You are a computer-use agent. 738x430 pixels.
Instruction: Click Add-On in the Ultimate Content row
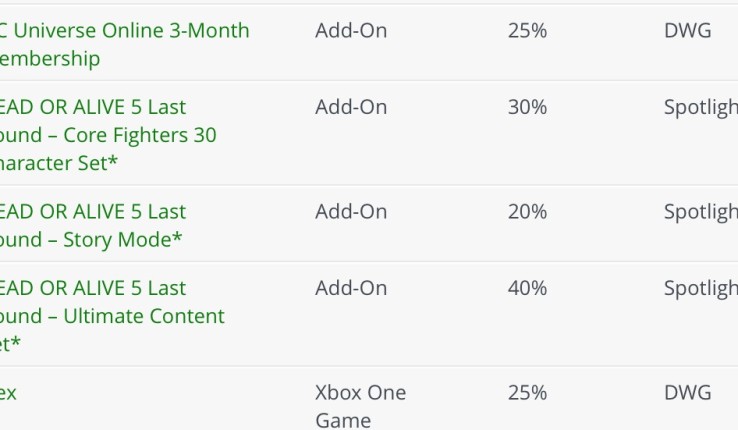coord(351,288)
